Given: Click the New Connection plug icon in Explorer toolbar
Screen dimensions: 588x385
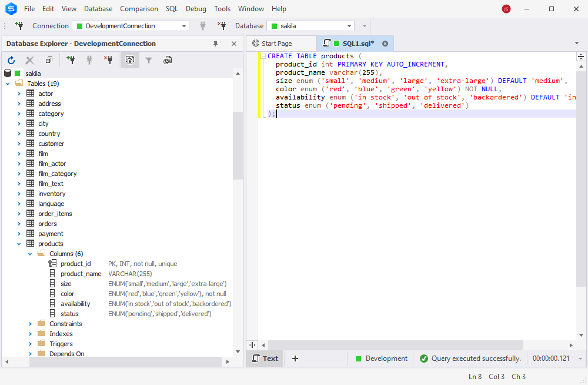Looking at the screenshot, I should coord(71,59).
